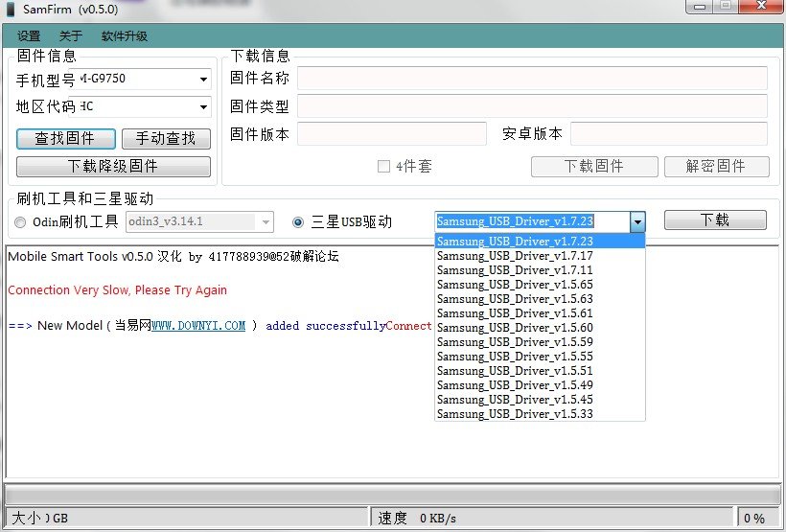The width and height of the screenshot is (786, 532).
Task: Select the 三星USB驱动 radio button
Action: coord(298,222)
